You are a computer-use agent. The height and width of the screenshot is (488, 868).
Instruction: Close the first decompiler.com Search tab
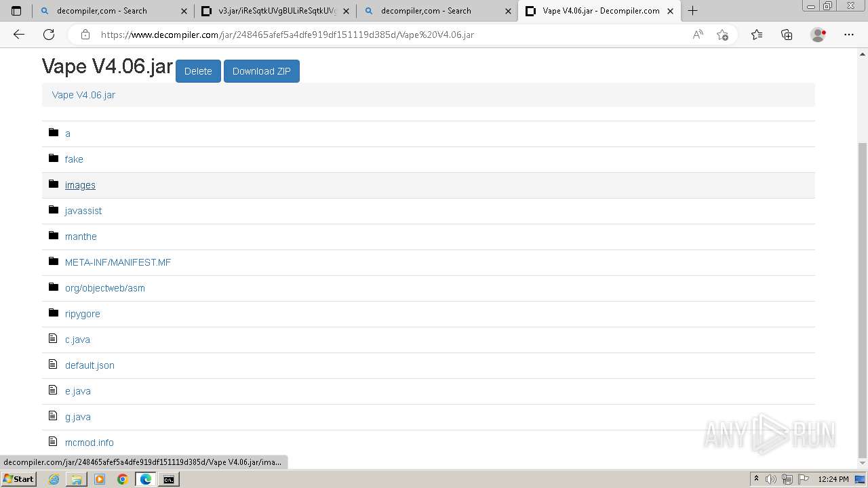184,11
